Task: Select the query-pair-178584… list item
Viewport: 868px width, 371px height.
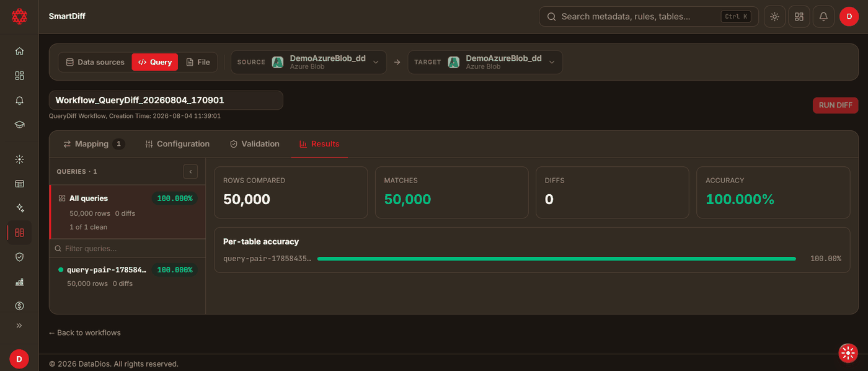Action: (127, 276)
